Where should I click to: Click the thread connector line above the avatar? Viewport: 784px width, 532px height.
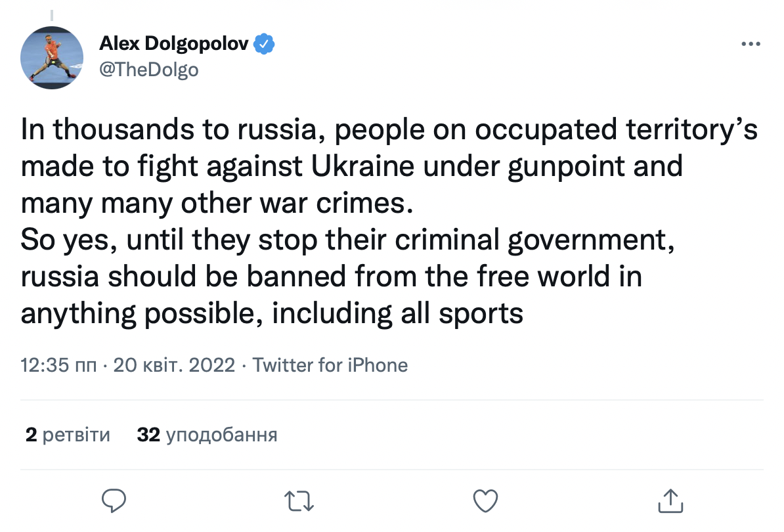[x=52, y=14]
